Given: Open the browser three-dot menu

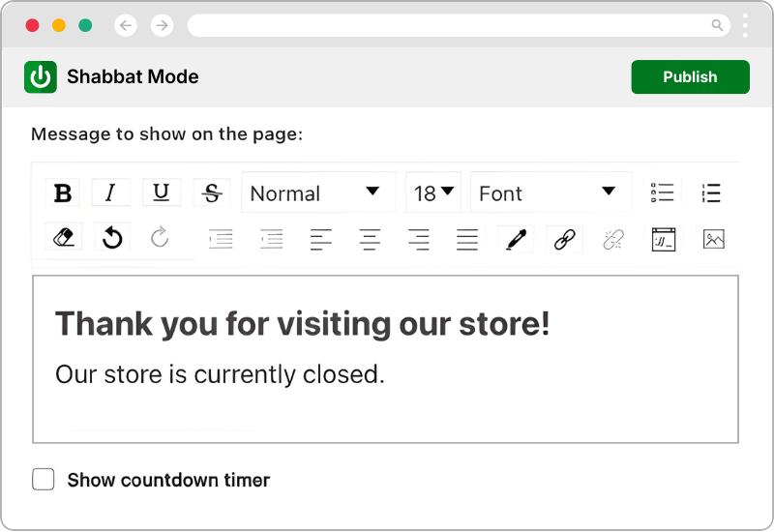Looking at the screenshot, I should click(745, 25).
